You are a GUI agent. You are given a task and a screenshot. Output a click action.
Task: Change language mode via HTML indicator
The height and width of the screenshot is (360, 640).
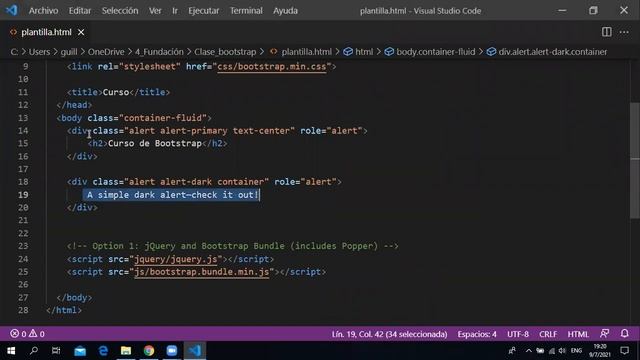point(578,334)
